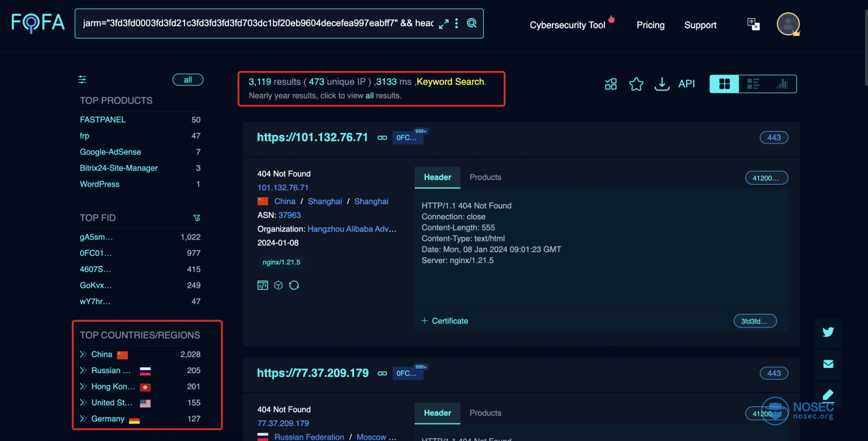Select Header tab for 77.37.209.179
This screenshot has height=441, width=868.
[x=438, y=413]
